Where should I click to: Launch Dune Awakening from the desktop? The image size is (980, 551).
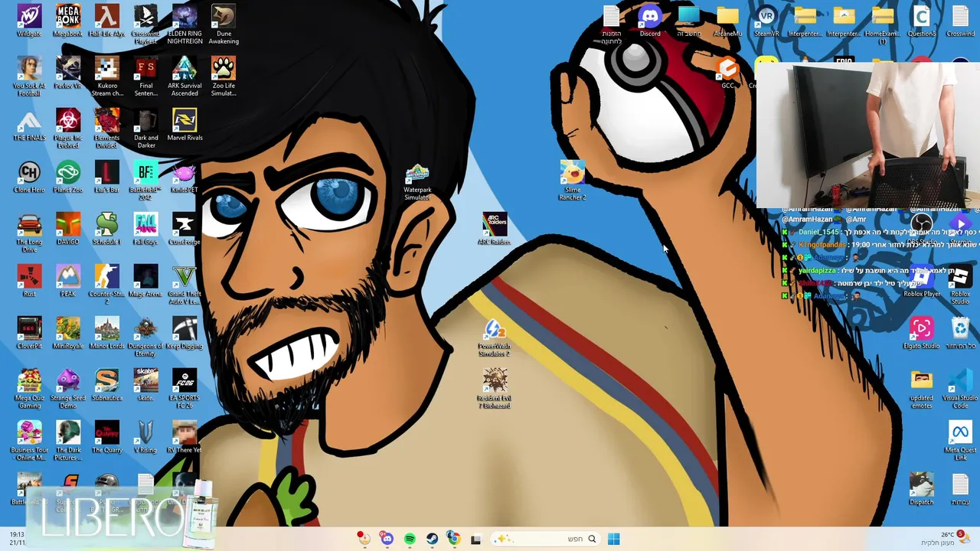pos(224,24)
